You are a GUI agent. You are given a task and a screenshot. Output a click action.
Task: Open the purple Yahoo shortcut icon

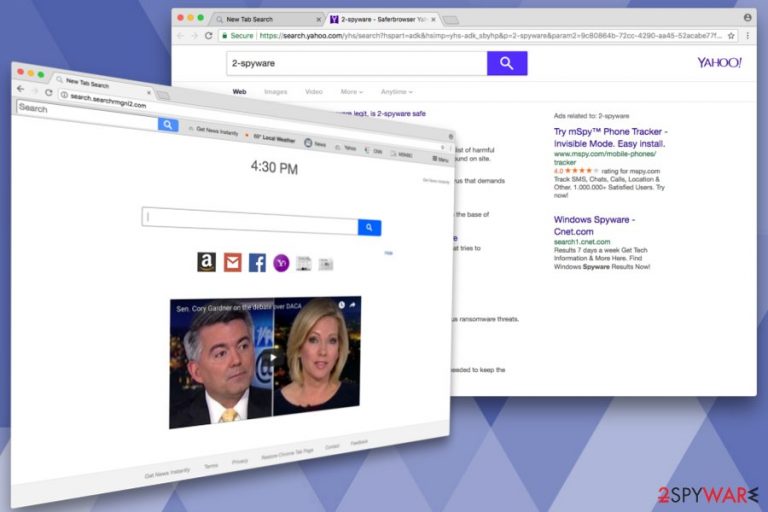click(281, 263)
